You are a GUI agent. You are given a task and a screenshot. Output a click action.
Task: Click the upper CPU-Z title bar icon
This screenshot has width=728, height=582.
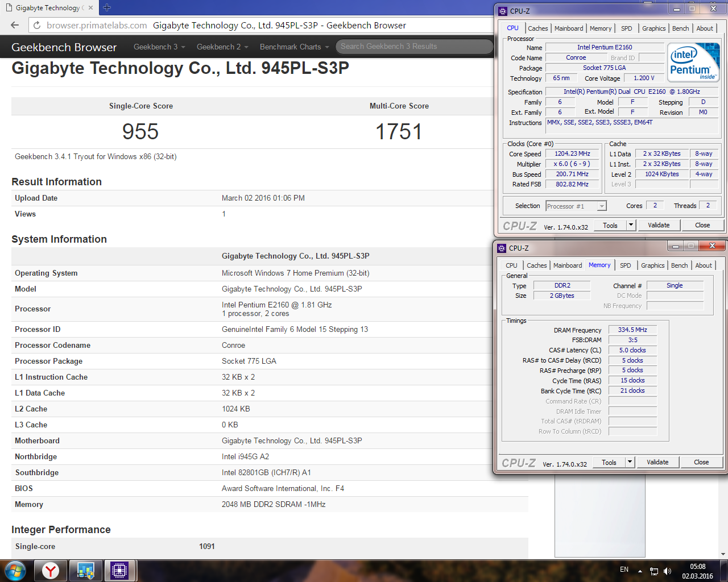502,11
